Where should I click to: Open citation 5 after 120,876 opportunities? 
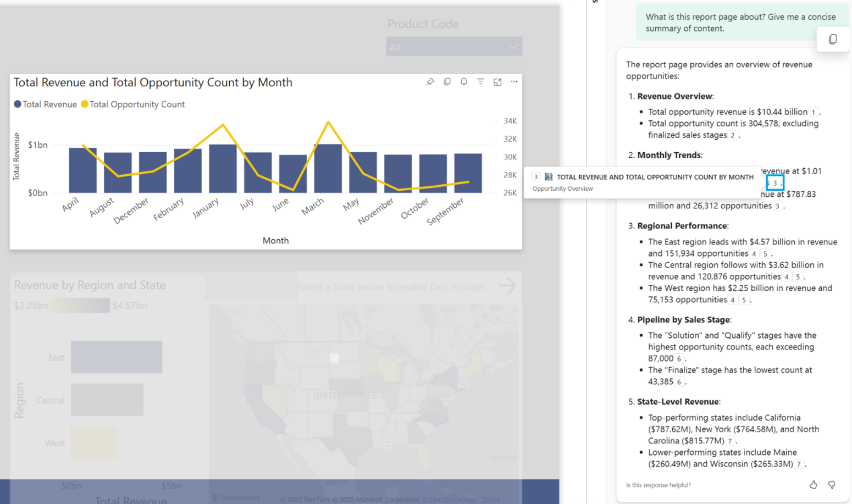click(x=798, y=277)
